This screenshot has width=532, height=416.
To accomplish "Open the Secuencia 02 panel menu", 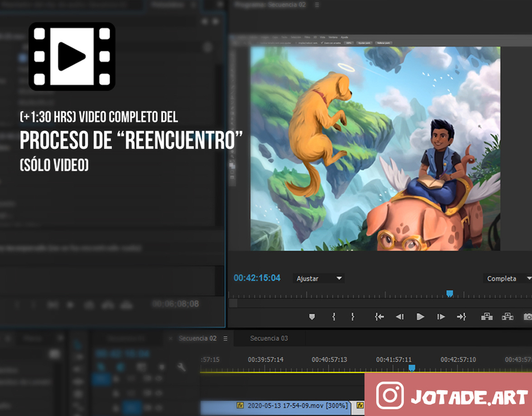I will click(226, 338).
